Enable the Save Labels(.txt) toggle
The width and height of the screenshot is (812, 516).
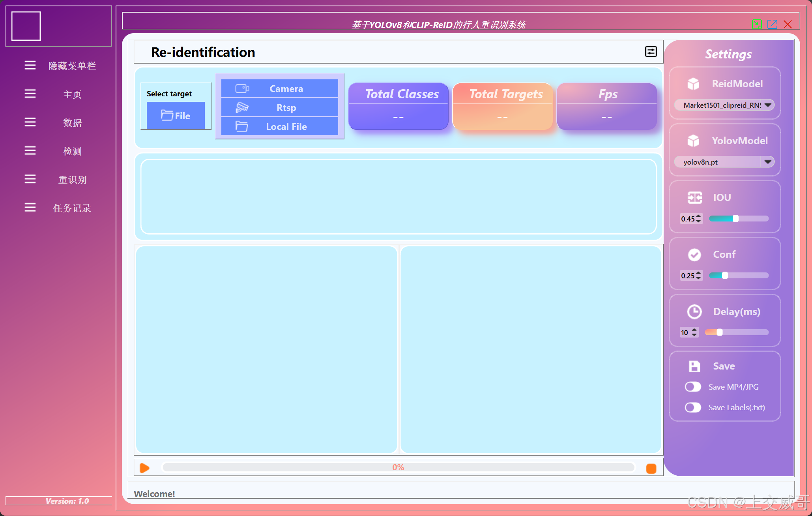[x=693, y=407]
